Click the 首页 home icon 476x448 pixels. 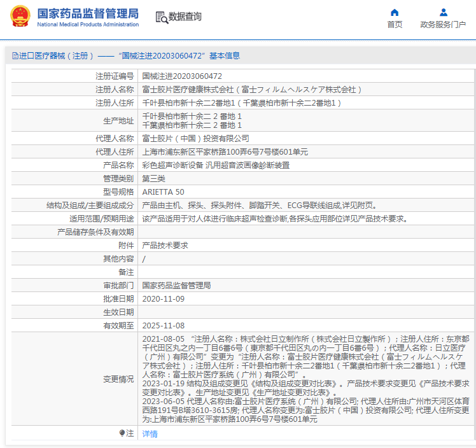pos(395,13)
